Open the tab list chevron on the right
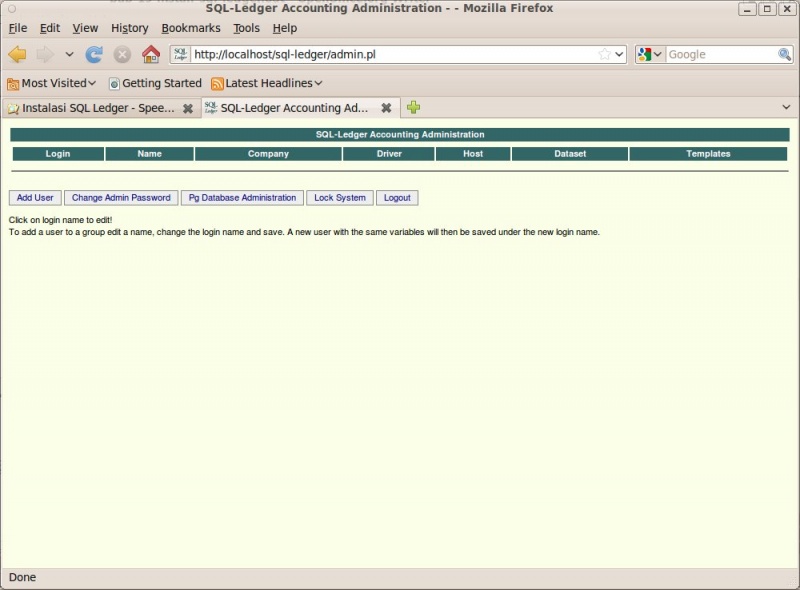The width and height of the screenshot is (800, 590). point(786,107)
